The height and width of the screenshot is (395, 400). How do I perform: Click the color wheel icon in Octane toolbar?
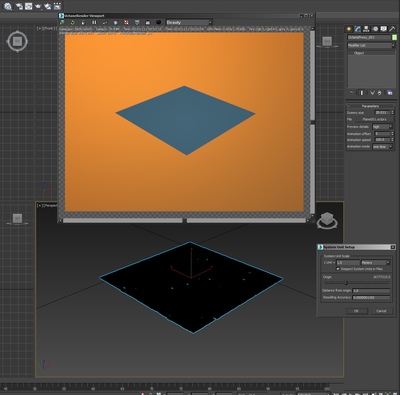(x=115, y=22)
